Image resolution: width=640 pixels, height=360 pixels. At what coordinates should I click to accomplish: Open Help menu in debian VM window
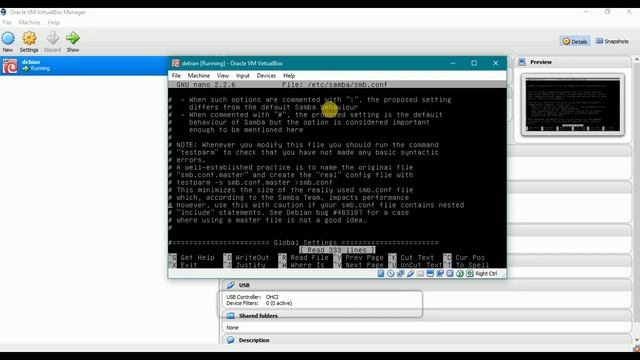pos(289,76)
